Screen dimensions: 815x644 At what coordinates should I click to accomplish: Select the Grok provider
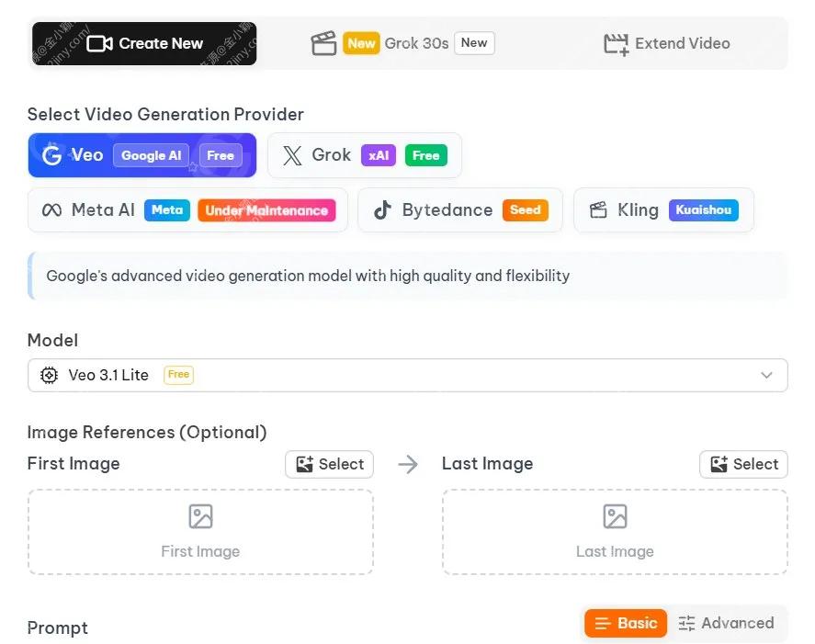tap(365, 155)
